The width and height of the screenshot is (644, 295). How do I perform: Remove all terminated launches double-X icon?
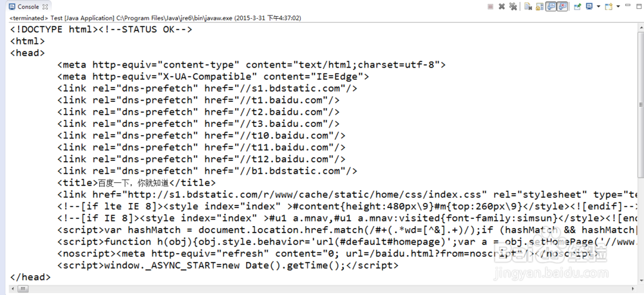513,6
